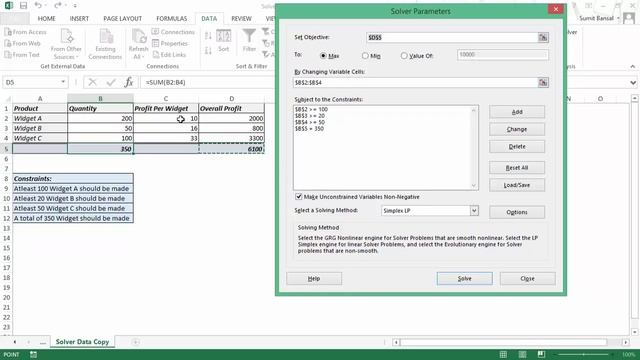Switch to Normal view in status bar

(503, 354)
